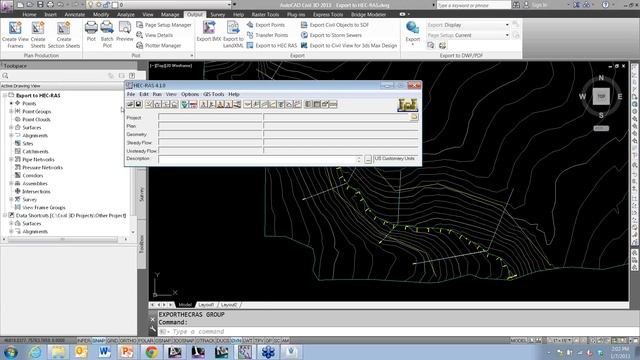Select Corridors in the Toolspace tree

coord(33,176)
